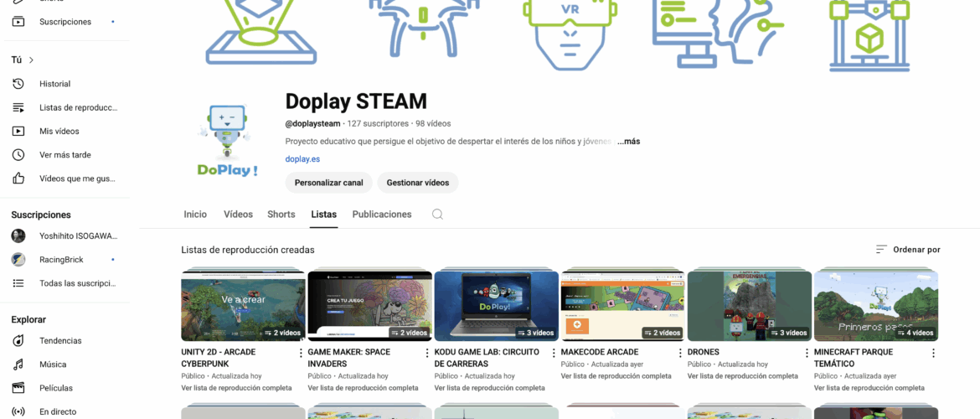Click the @doplaysteam handle text
Viewport: 980px width, 419px height.
point(313,124)
